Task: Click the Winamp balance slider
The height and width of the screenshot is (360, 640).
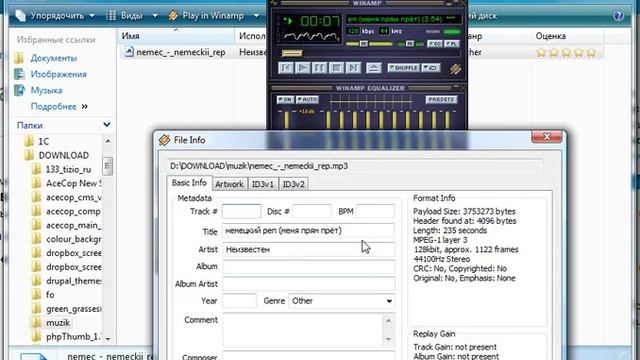Action: pyautogui.click(x=410, y=44)
